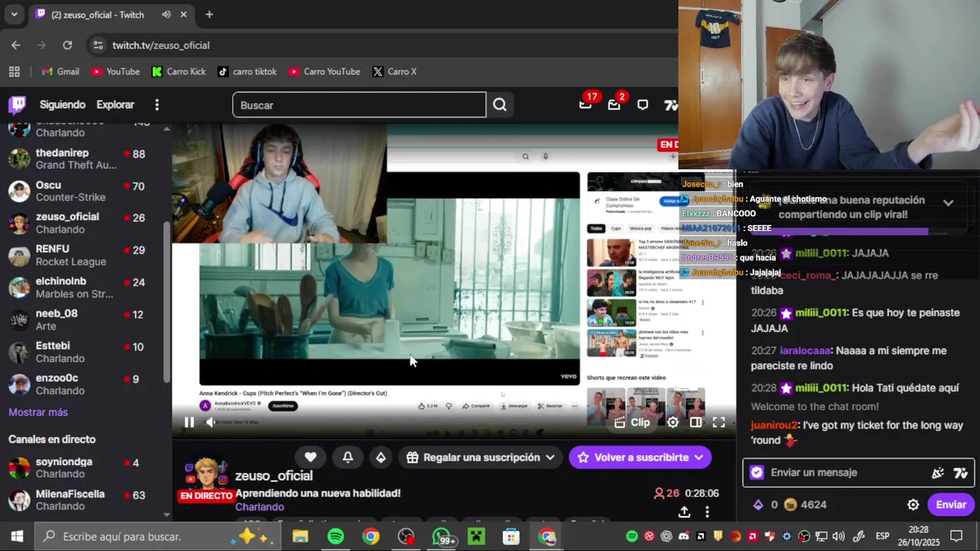Enter fullscreen on the video player
This screenshot has height=551, width=980.
click(x=719, y=422)
